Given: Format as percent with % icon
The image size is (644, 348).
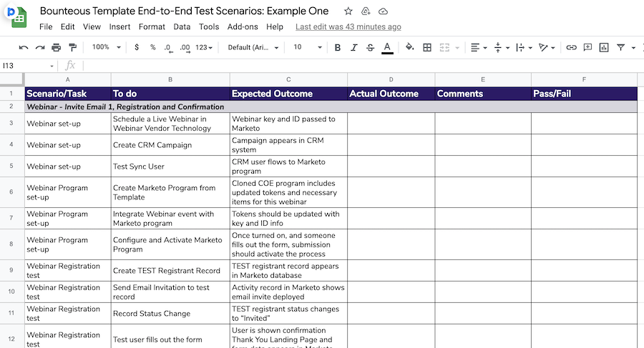Looking at the screenshot, I should tap(153, 47).
